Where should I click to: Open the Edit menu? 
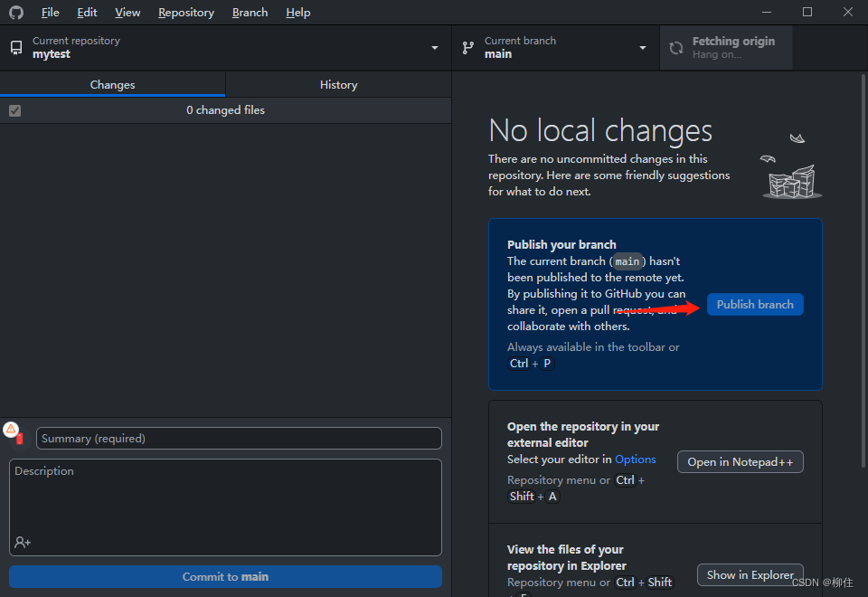[x=87, y=12]
